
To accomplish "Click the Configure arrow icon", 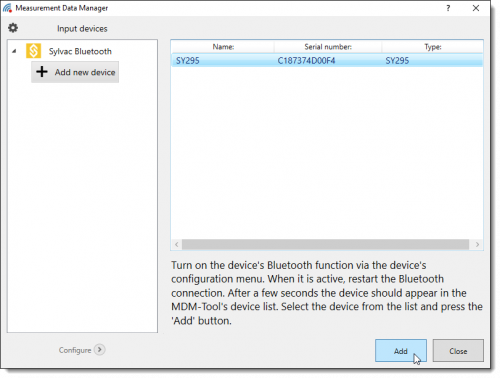I will (99, 350).
